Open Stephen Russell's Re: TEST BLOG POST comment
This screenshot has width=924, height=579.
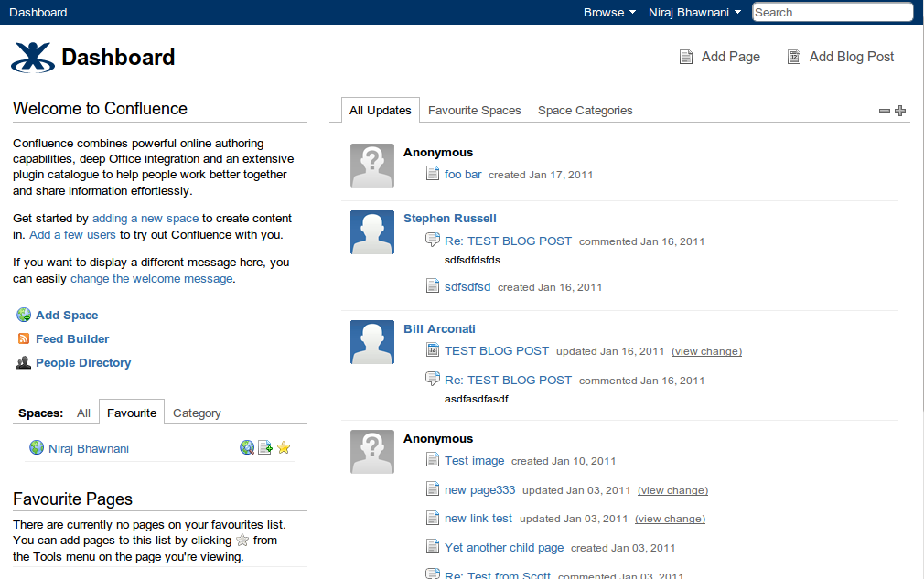508,241
